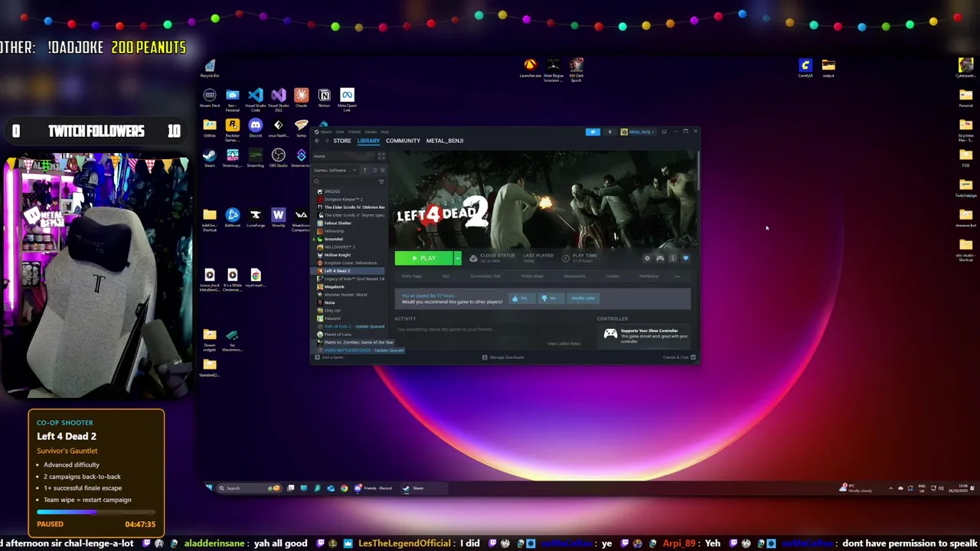Image resolution: width=980 pixels, height=551 pixels.
Task: Click the blue announcements megaphone button
Action: tap(593, 132)
